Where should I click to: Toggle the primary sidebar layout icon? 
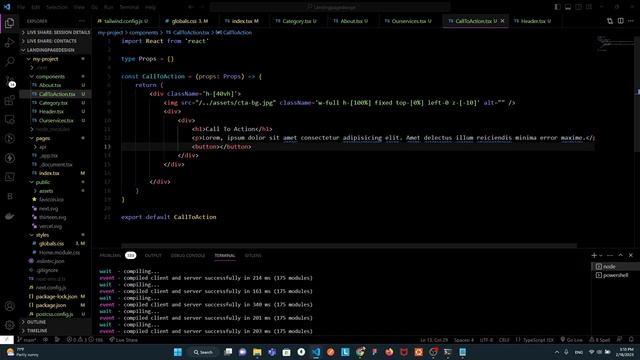[557, 7]
